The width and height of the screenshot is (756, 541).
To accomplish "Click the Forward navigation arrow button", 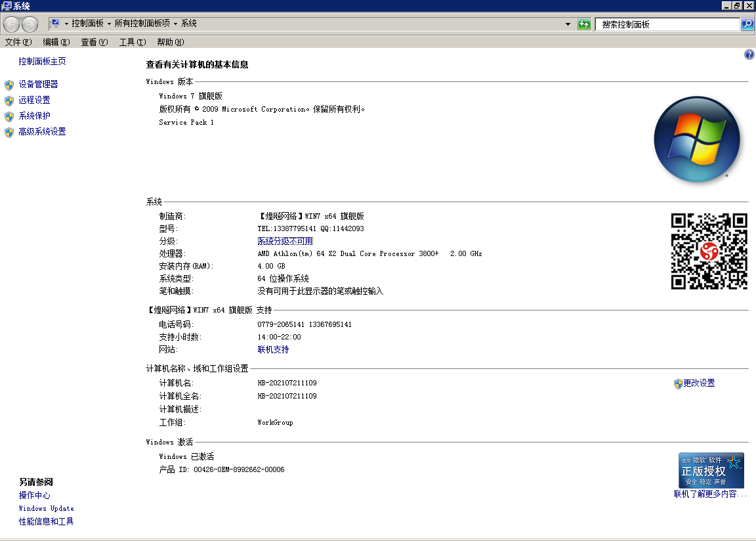I will coord(30,24).
